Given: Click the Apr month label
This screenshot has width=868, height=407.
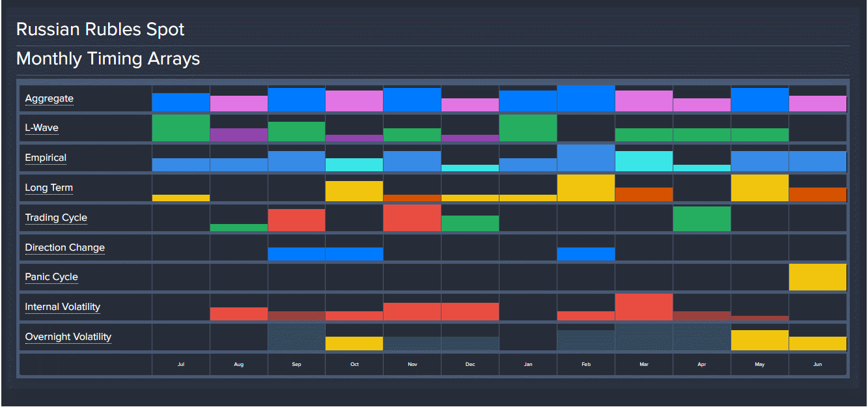Looking at the screenshot, I should click(x=702, y=365).
